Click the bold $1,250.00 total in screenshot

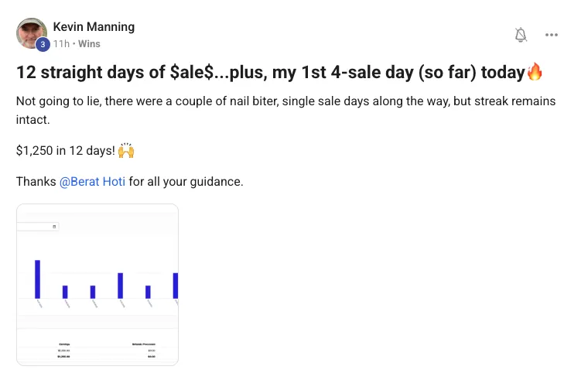click(63, 357)
